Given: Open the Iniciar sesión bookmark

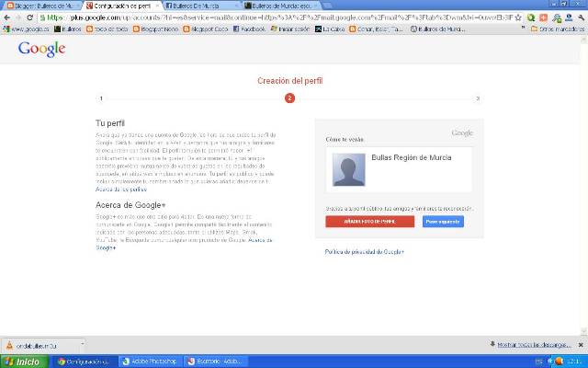Looking at the screenshot, I should click(x=290, y=29).
